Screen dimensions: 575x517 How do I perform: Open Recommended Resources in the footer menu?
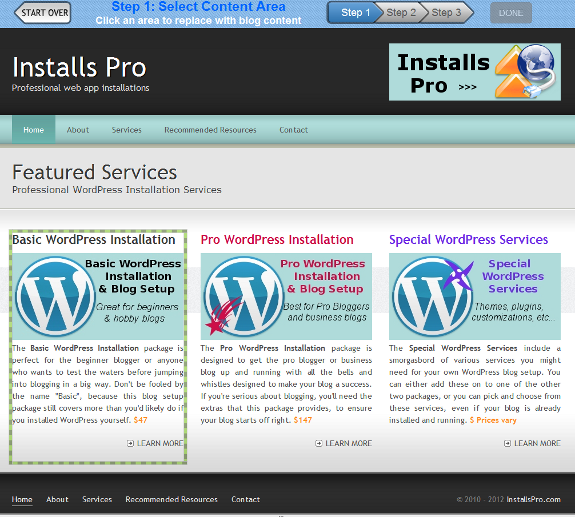point(171,499)
